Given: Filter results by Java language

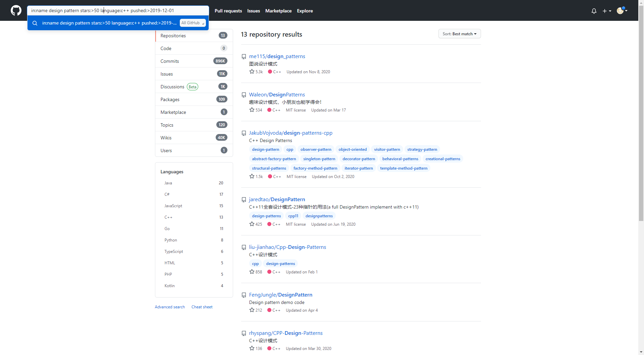Looking at the screenshot, I should pyautogui.click(x=194, y=183).
